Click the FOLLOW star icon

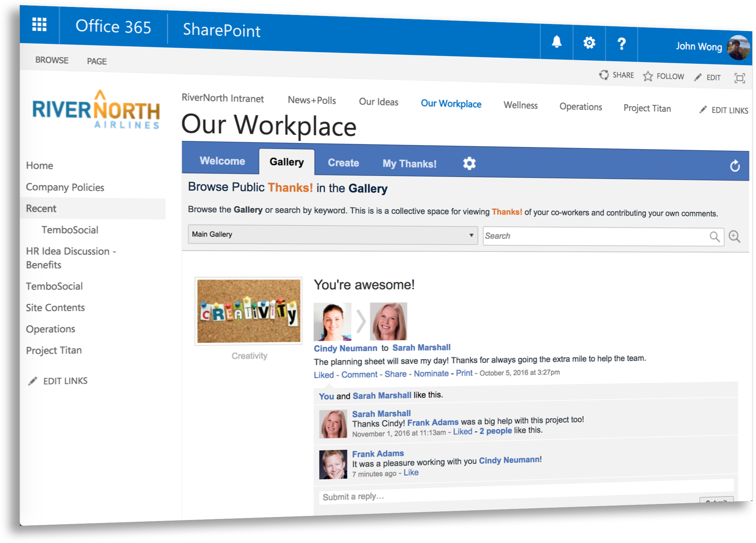[648, 76]
